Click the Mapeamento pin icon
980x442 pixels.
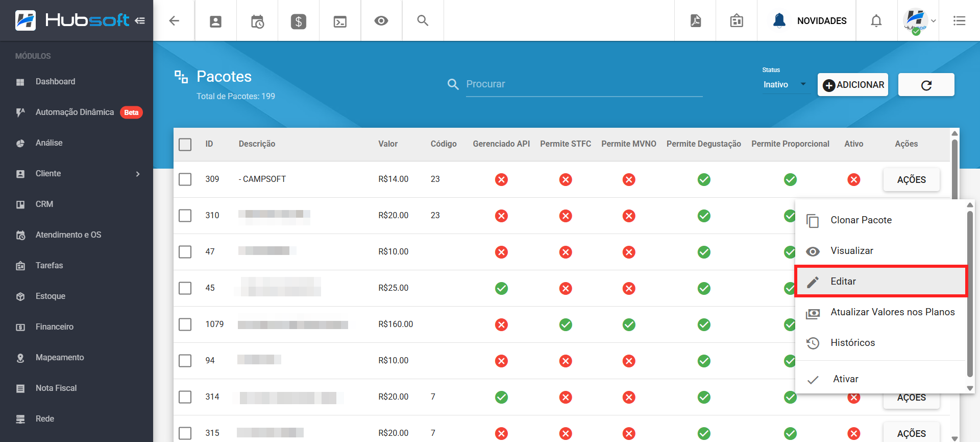[x=20, y=358]
